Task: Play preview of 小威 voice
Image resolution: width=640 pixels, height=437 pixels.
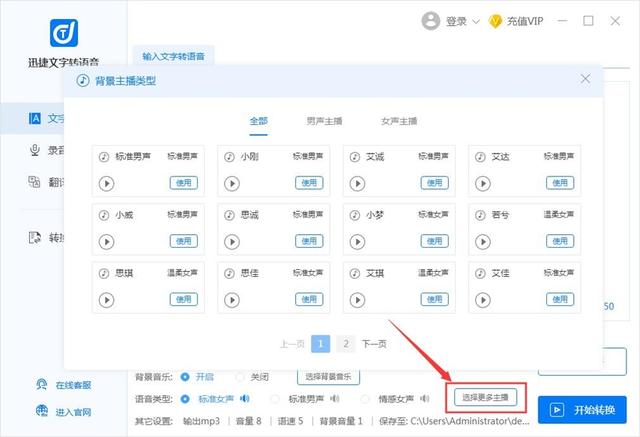Action: [107, 242]
